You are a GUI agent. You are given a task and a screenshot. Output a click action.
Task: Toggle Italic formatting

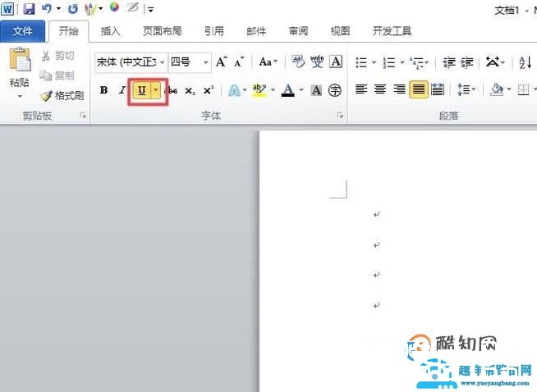122,90
